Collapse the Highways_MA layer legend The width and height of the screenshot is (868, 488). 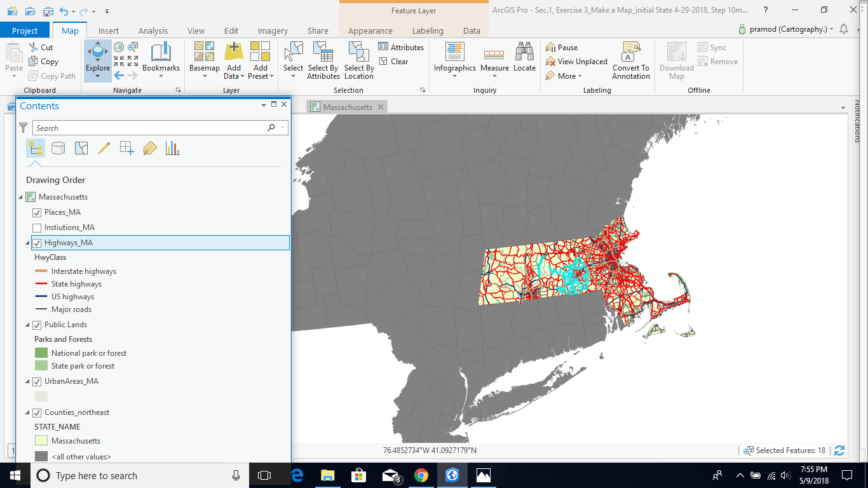[27, 243]
